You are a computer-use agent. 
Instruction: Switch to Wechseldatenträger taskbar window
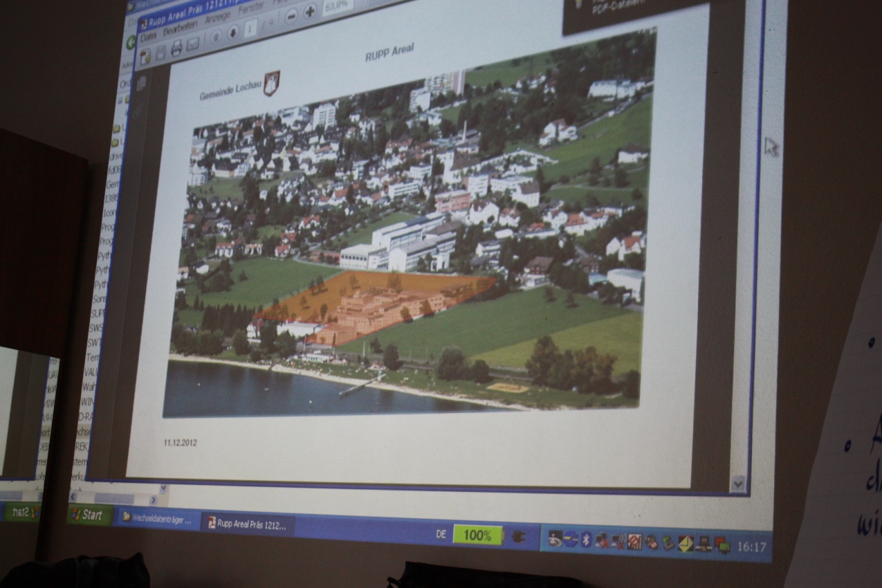157,519
